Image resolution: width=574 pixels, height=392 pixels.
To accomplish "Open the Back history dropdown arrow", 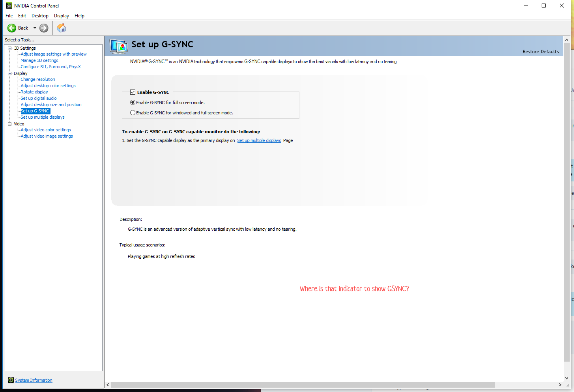I will 35,28.
